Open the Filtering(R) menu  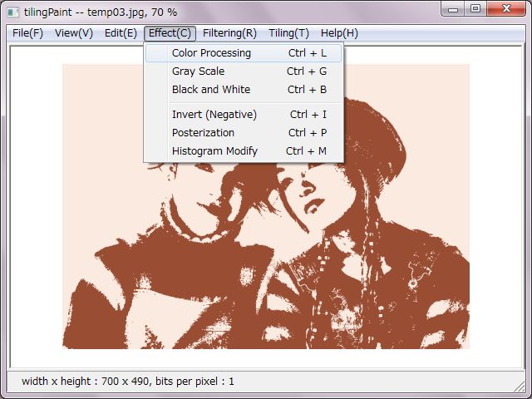[x=229, y=33]
